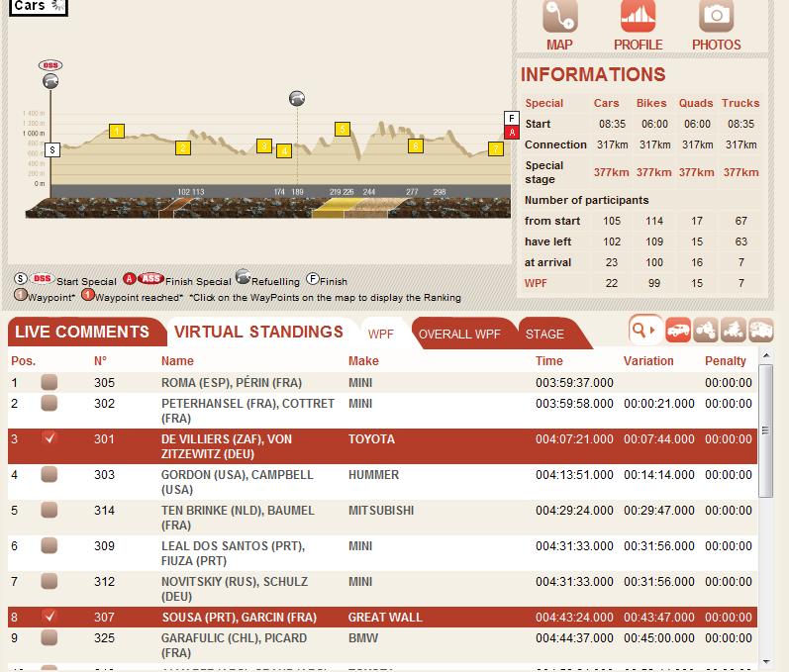This screenshot has height=672, width=789.
Task: Click the WPF row label in Informations
Action: pyautogui.click(x=536, y=283)
